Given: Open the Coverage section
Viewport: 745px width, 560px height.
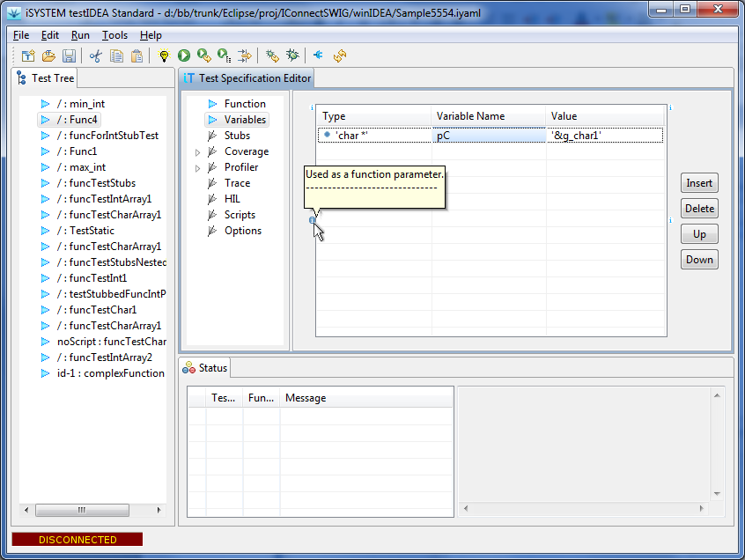Looking at the screenshot, I should click(x=247, y=151).
